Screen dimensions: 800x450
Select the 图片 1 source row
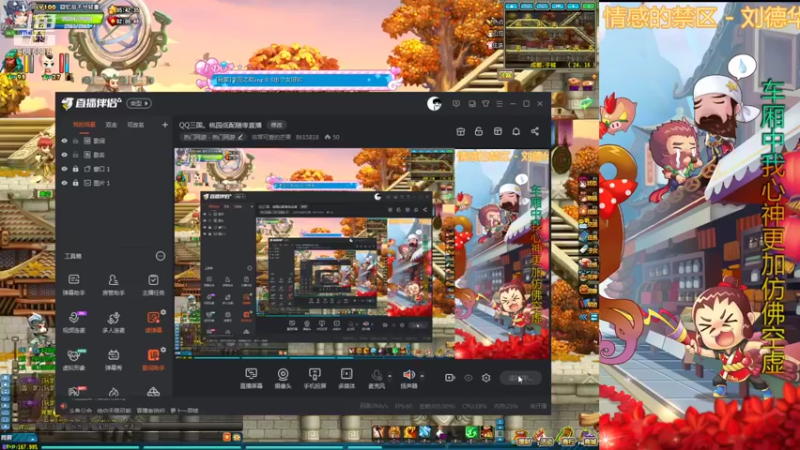(x=114, y=183)
